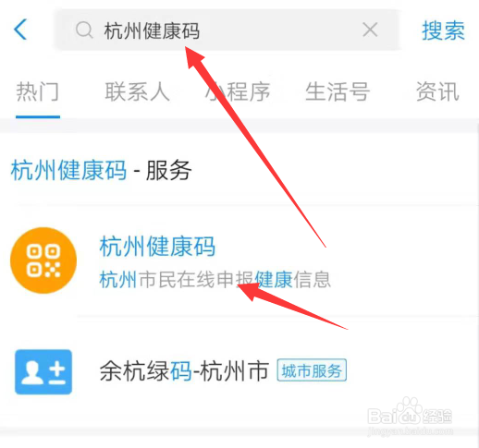Switch to the 生活号 tab
479x448 pixels.
338,91
